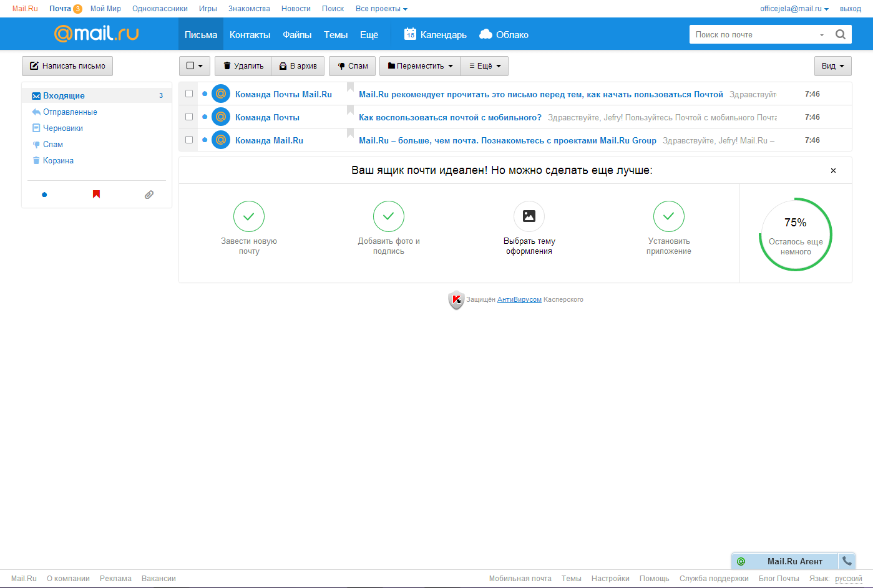Open email 'Как воспользоваться почтой с мобильного?'

pyautogui.click(x=450, y=117)
